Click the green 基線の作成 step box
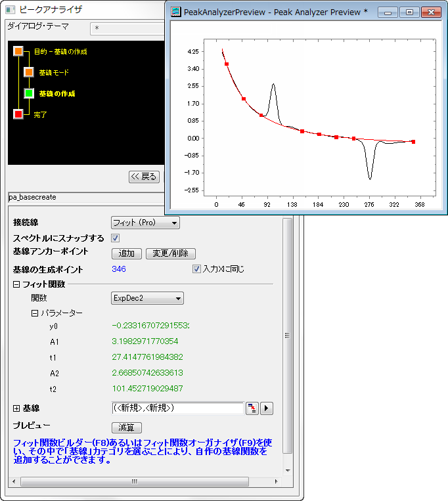448x501 pixels. click(29, 93)
